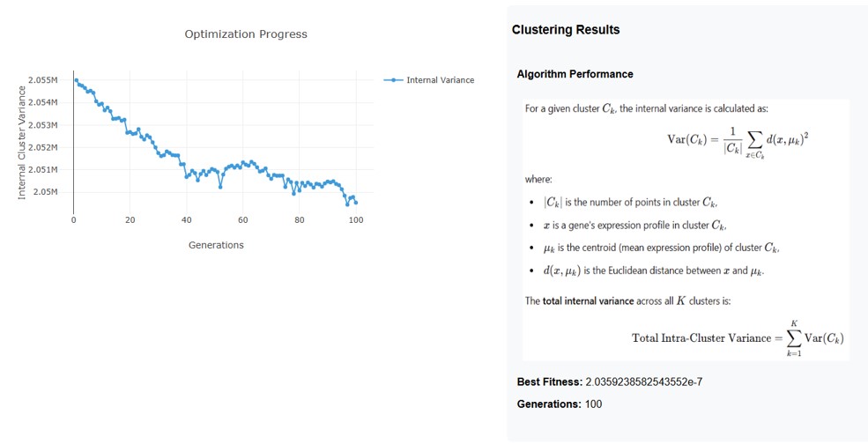Image resolution: width=868 pixels, height=445 pixels.
Task: Click the 2.055M y-axis tick label
Action: pyautogui.click(x=43, y=80)
